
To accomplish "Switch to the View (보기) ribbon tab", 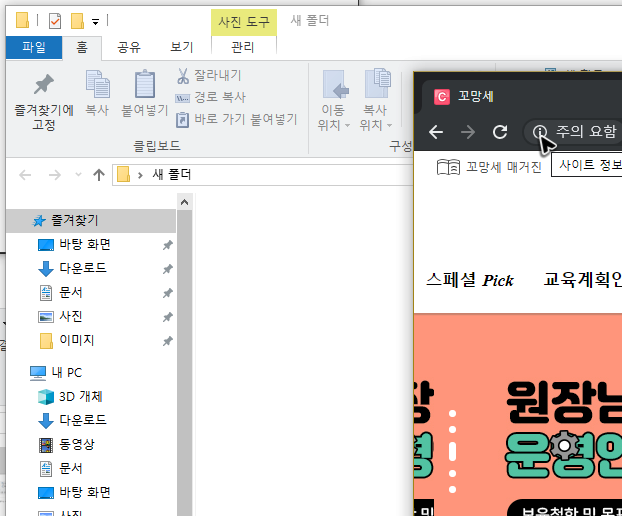I will click(x=182, y=48).
